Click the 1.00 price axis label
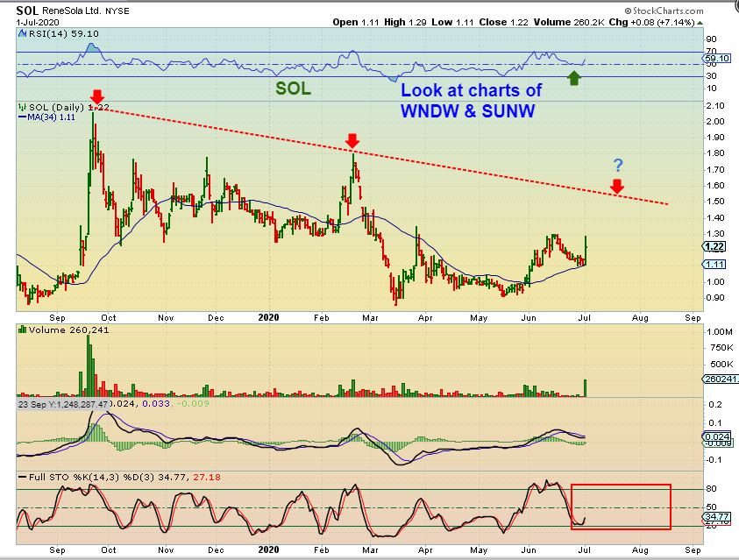 (x=715, y=281)
